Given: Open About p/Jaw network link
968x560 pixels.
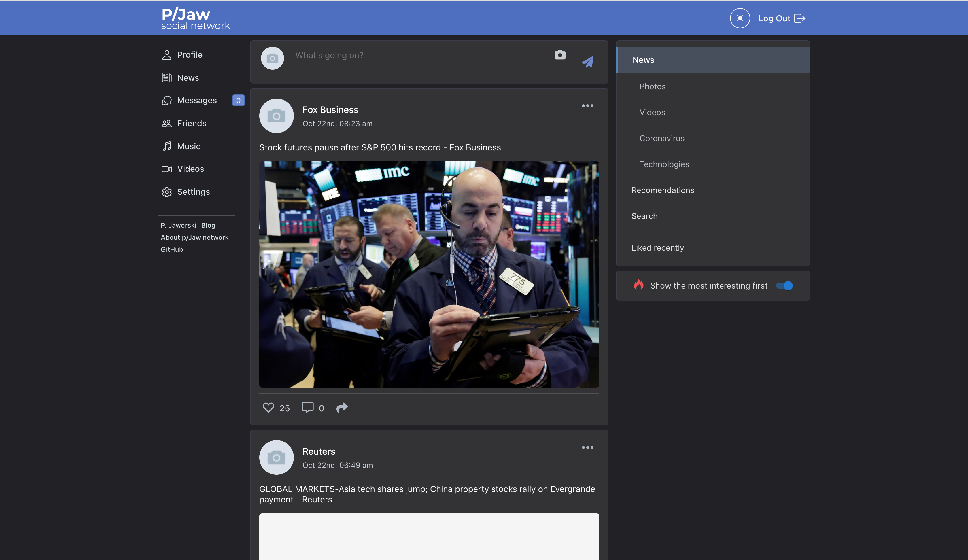Looking at the screenshot, I should coord(194,237).
